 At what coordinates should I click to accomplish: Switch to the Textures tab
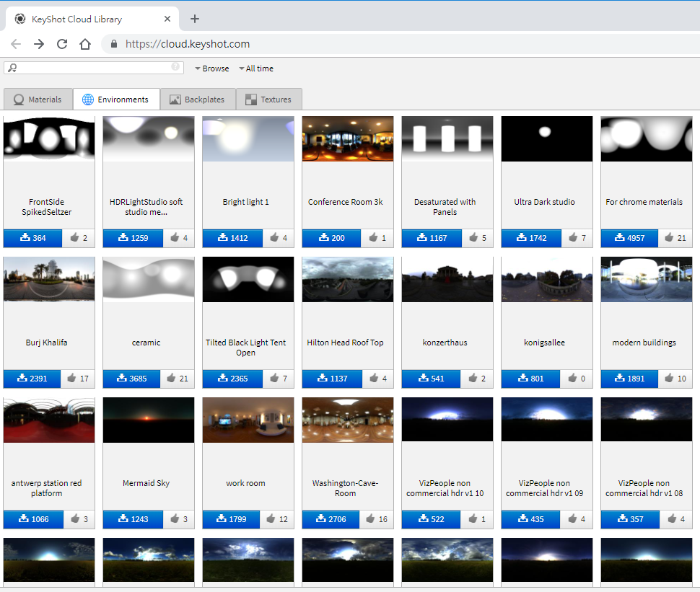tap(268, 99)
